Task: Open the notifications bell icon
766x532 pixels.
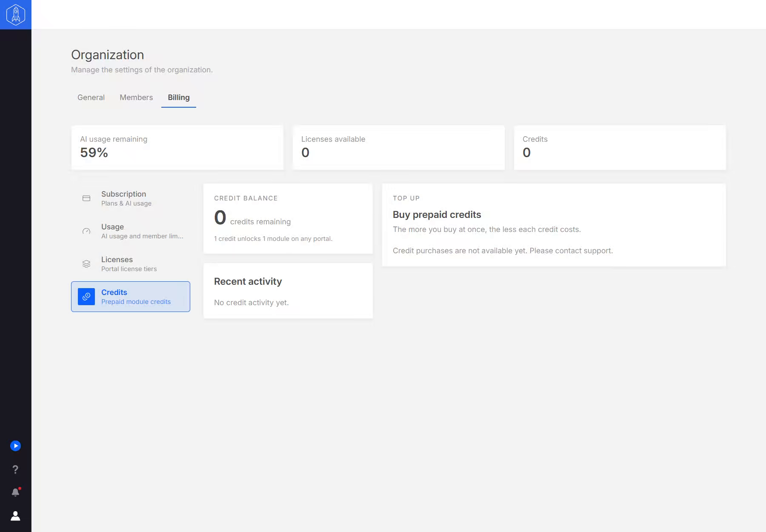Action: (x=16, y=492)
